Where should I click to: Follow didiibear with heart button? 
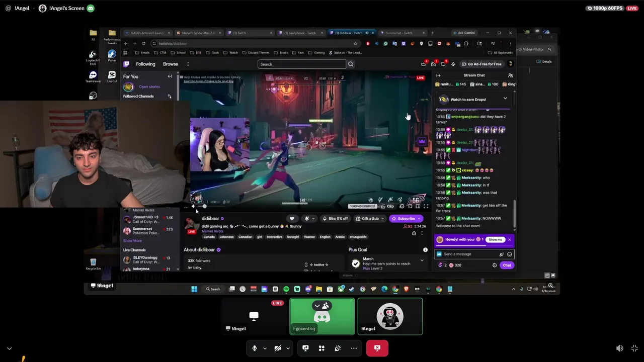point(292,219)
